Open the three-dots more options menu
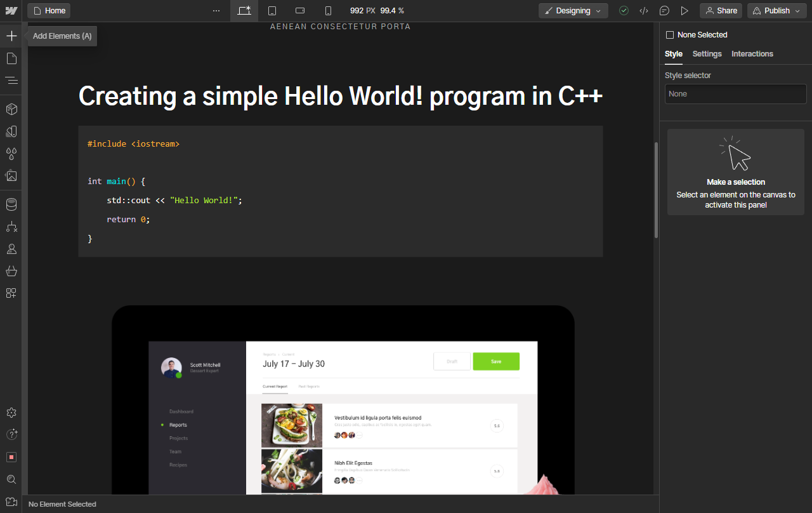 pyautogui.click(x=216, y=11)
